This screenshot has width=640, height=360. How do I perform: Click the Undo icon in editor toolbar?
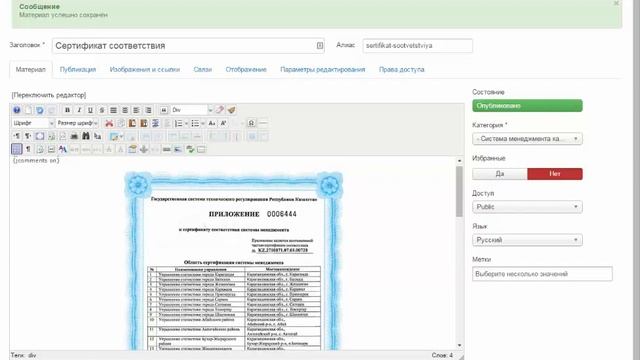point(40,110)
